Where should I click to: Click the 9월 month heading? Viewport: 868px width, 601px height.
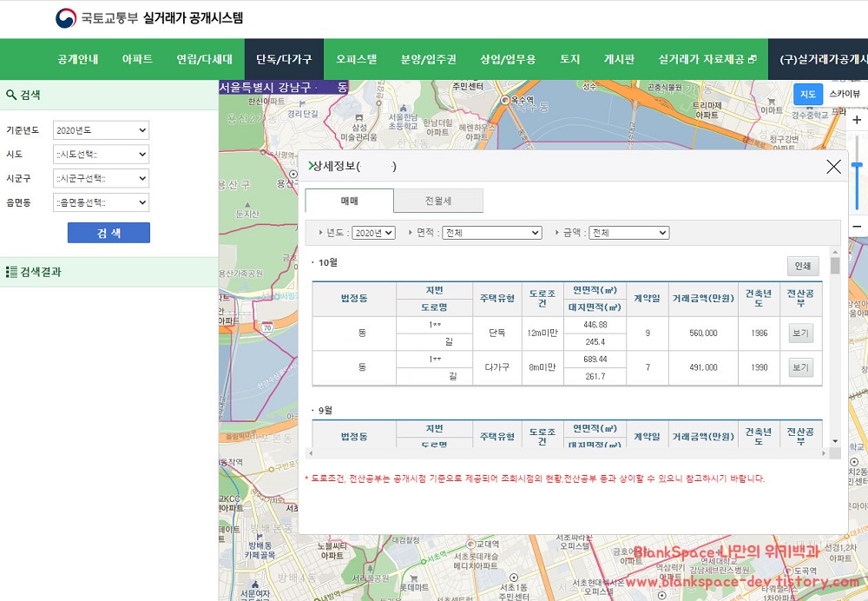pos(325,411)
